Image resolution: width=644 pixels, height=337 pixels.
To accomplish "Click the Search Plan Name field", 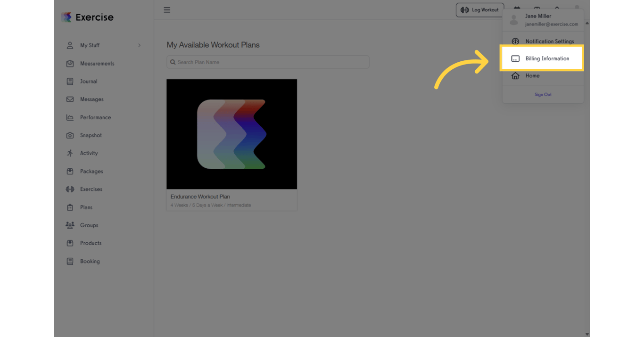I will (268, 62).
